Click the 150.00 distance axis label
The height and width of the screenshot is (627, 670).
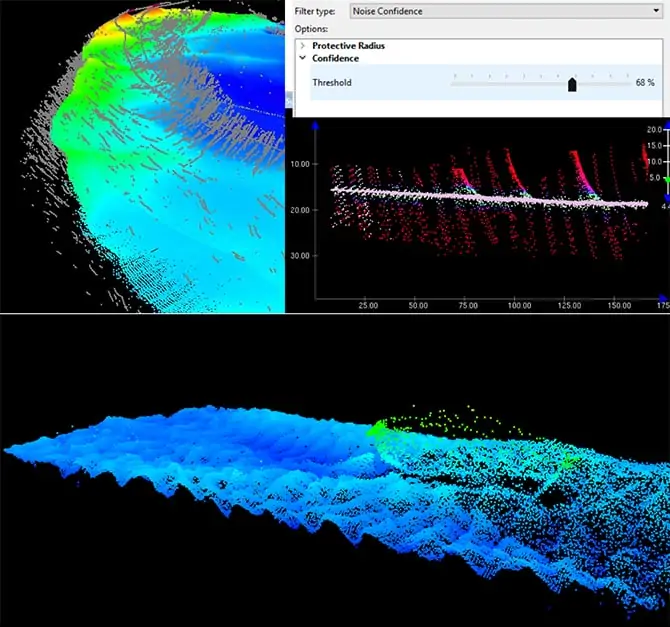619,306
